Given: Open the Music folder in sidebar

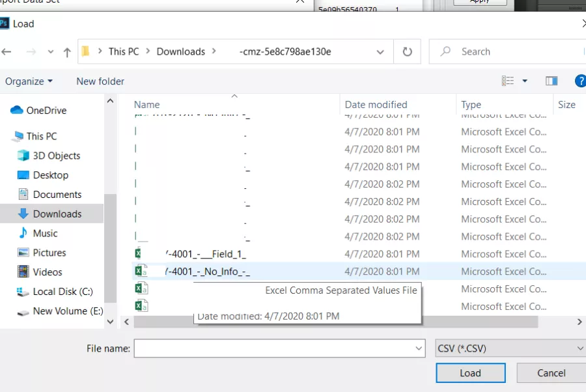Looking at the screenshot, I should pyautogui.click(x=45, y=233).
